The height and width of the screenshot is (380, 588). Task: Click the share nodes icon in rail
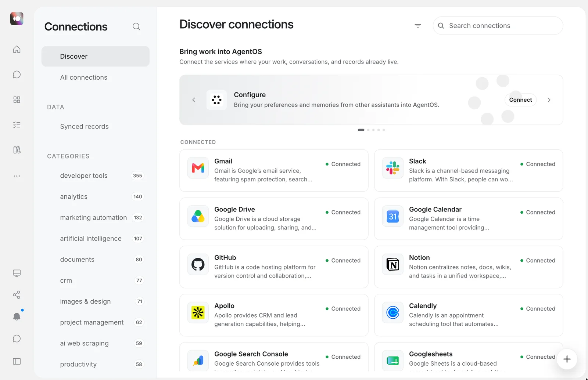coord(17,295)
